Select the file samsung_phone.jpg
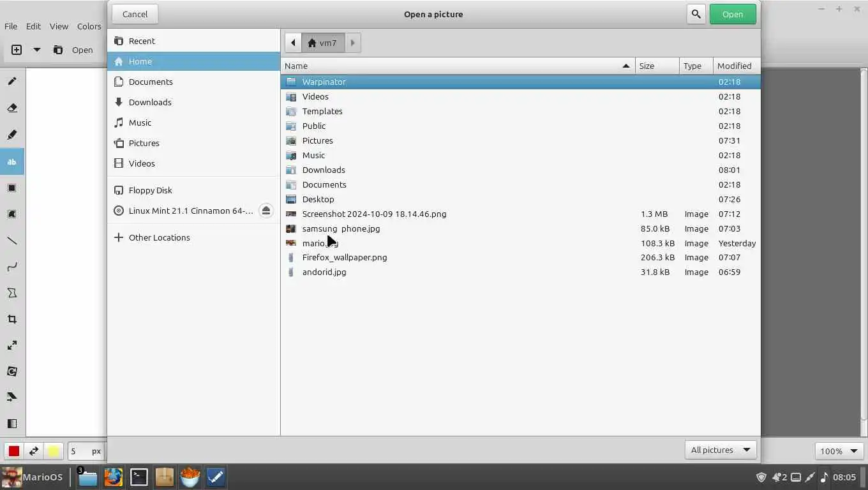This screenshot has height=490, width=868. [x=521, y=228]
